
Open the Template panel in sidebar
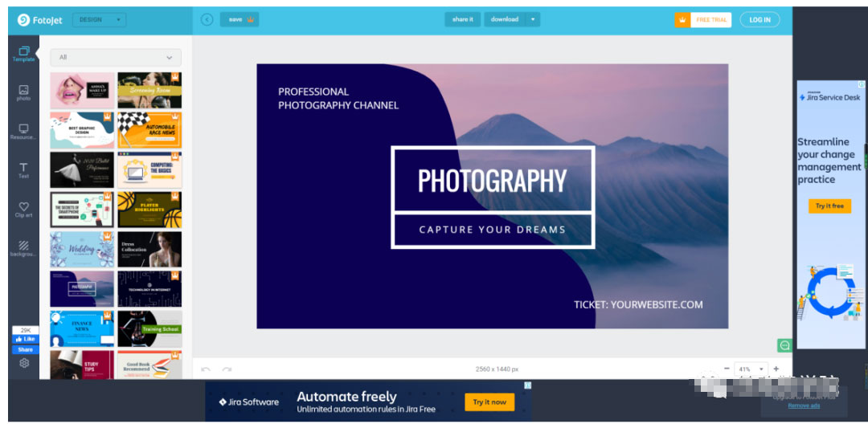23,54
